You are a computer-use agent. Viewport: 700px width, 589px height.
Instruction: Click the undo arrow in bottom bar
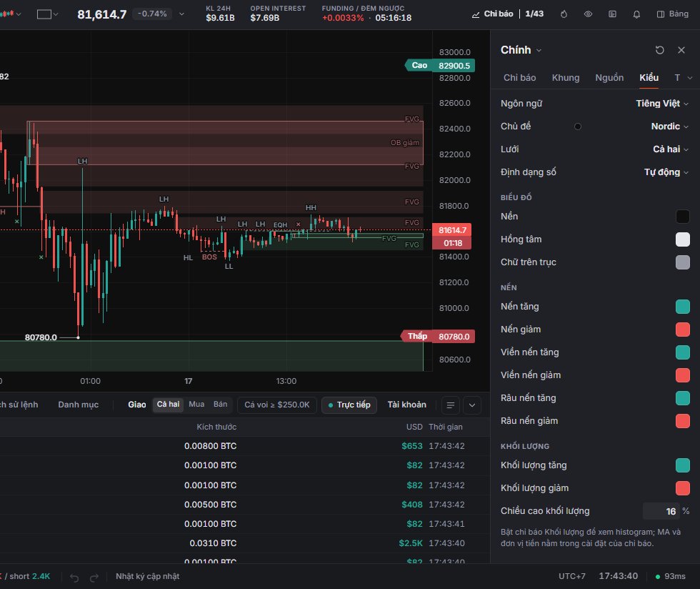pyautogui.click(x=74, y=578)
